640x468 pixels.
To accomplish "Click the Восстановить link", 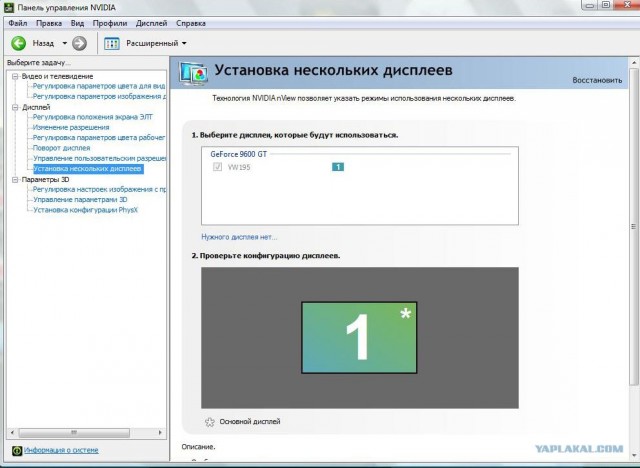I will (x=597, y=80).
